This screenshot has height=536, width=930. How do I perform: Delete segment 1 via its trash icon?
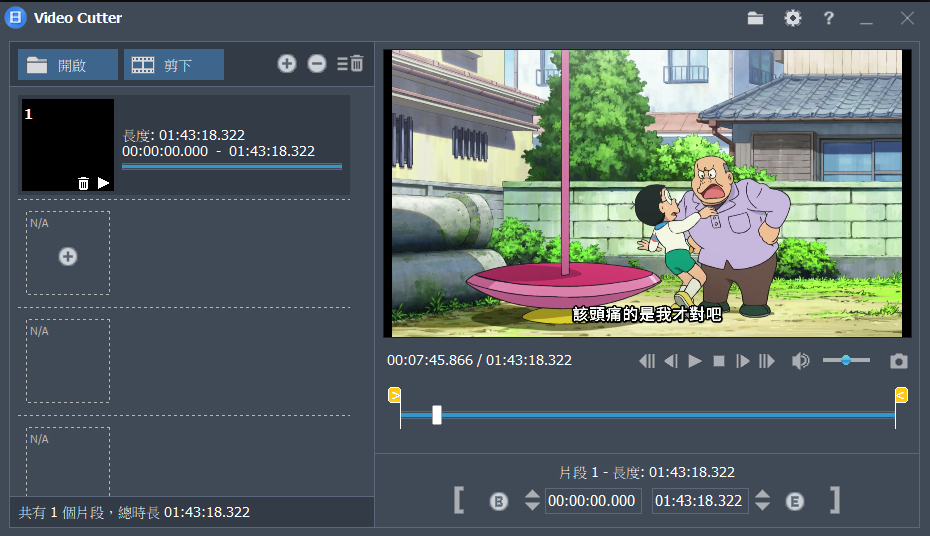(x=83, y=183)
